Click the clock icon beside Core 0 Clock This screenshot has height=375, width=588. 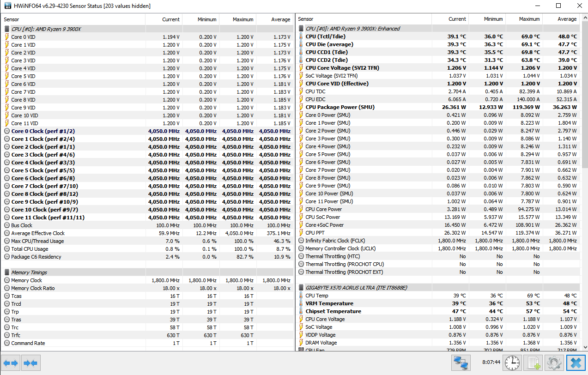(x=7, y=131)
